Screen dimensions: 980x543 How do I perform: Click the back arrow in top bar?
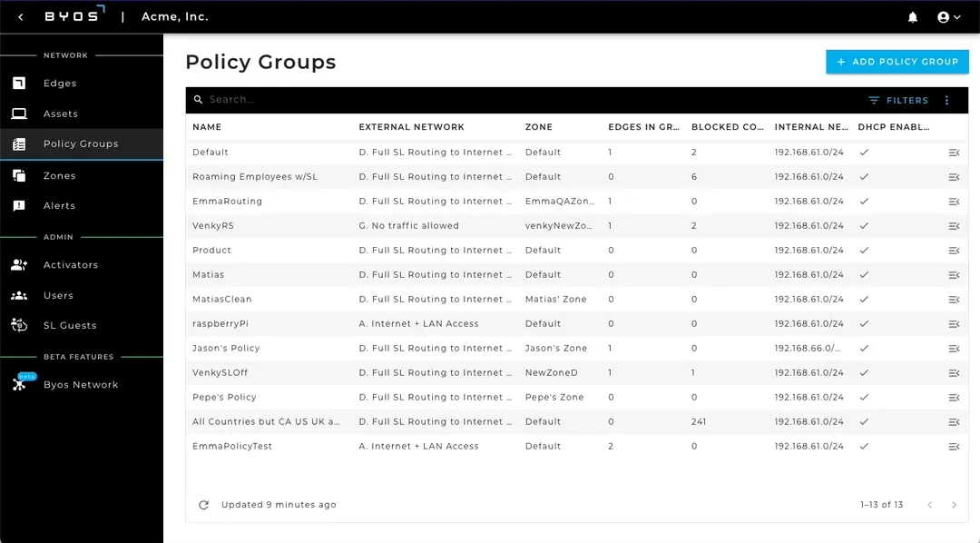[x=21, y=17]
